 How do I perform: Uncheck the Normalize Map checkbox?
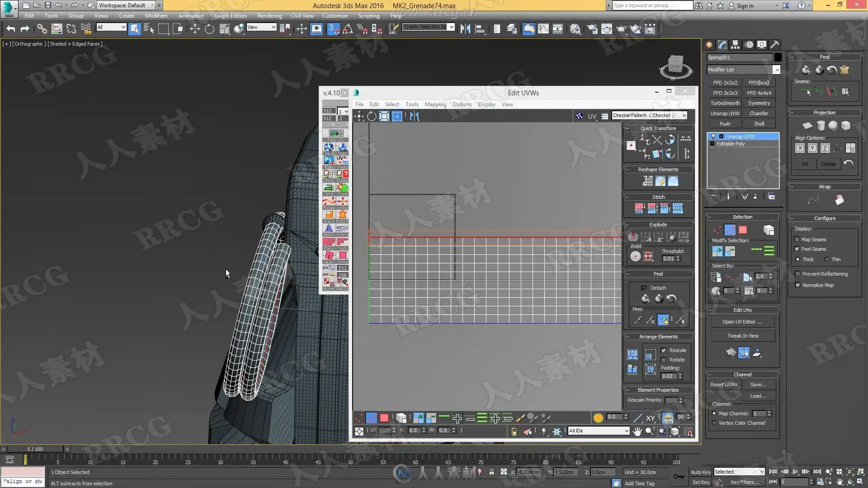(x=797, y=285)
